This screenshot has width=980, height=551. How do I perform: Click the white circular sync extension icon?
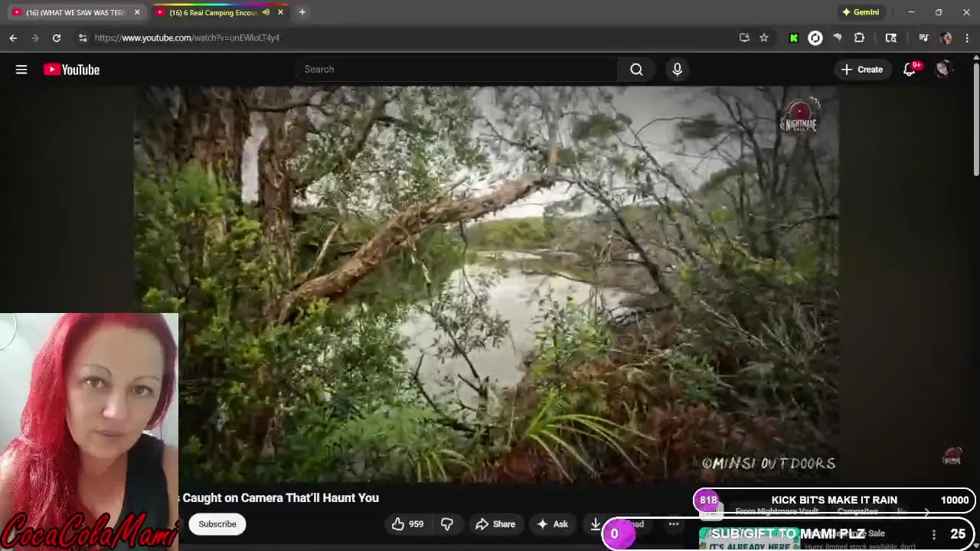pyautogui.click(x=815, y=37)
